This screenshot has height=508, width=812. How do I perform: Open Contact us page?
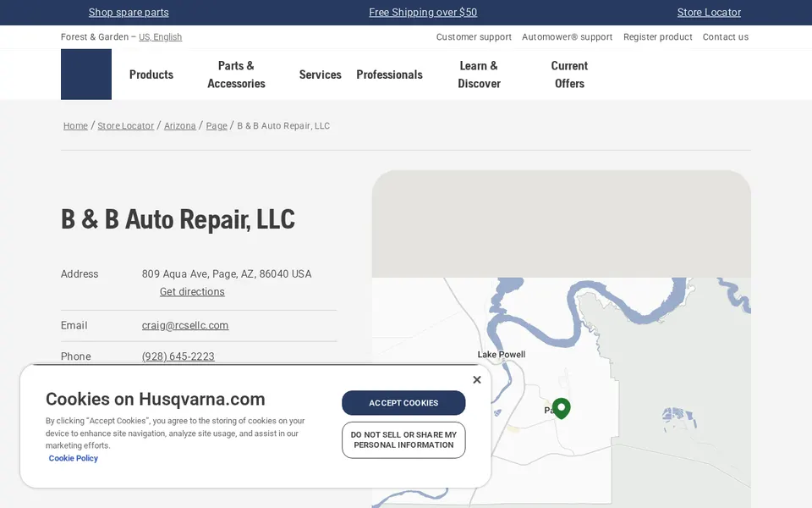726,36
